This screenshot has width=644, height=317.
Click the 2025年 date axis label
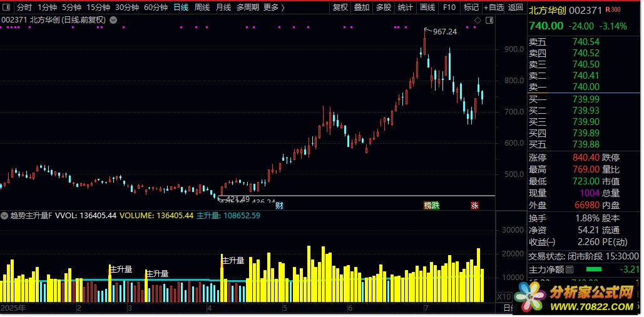tap(13, 308)
